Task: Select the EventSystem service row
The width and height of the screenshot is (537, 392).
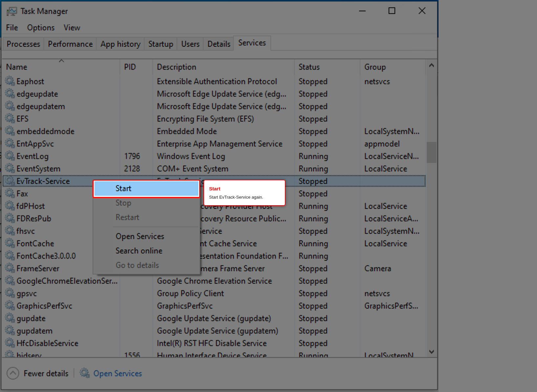Action: click(214, 168)
